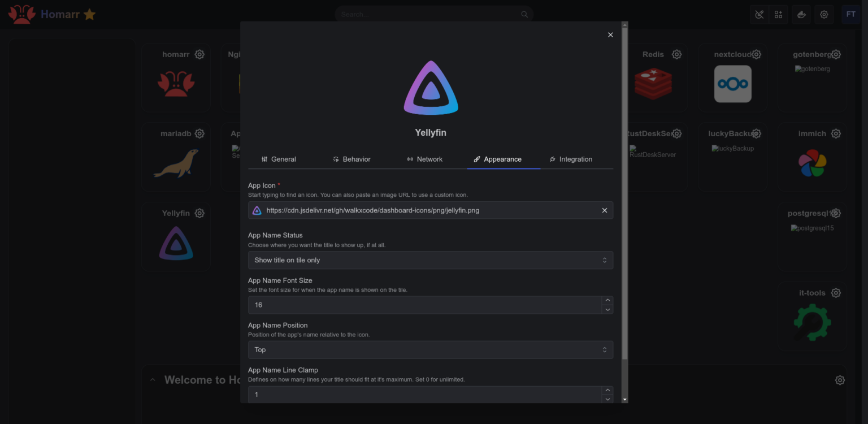Open settings gear on the immich tile
The height and width of the screenshot is (424, 868).
pyautogui.click(x=836, y=133)
